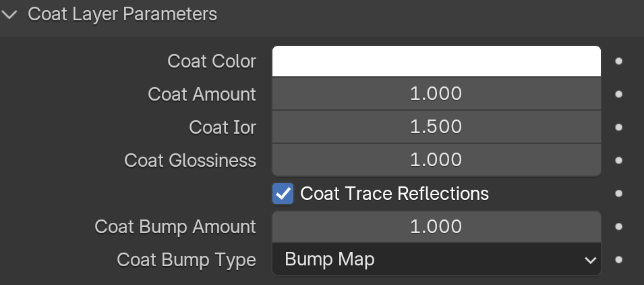Click the animate dot beside Coat Bump Type

[619, 260]
